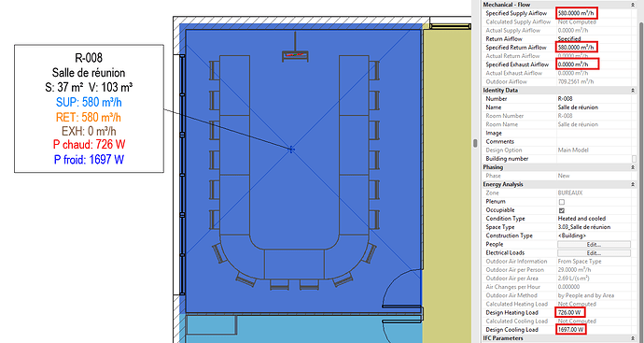Edit the Specified Supply Airflow value

(577, 13)
